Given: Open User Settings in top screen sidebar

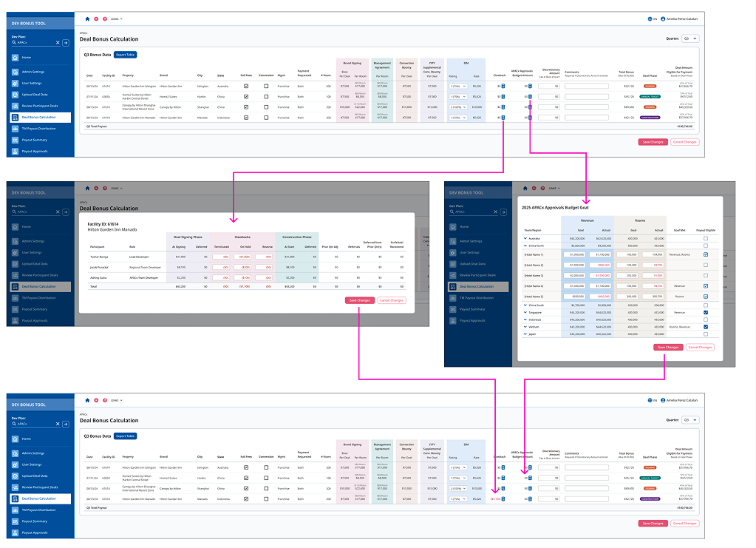Looking at the screenshot, I should 31,83.
